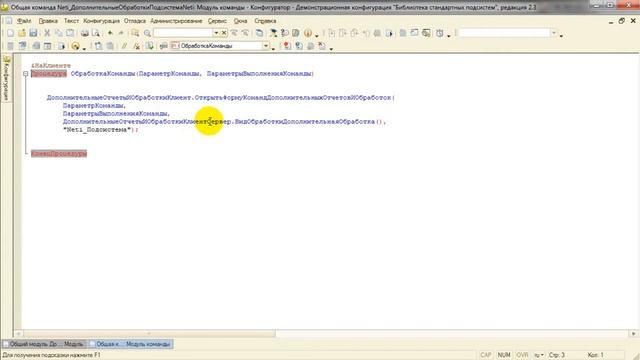Click the module text toolbar icon before the comment slash
This screenshot has width=640, height=360.
click(x=110, y=46)
